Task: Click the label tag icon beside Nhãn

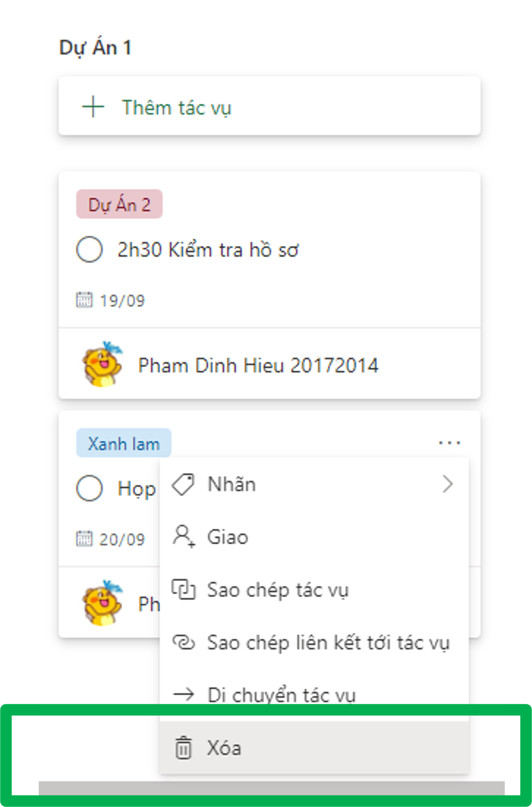Action: 183,484
